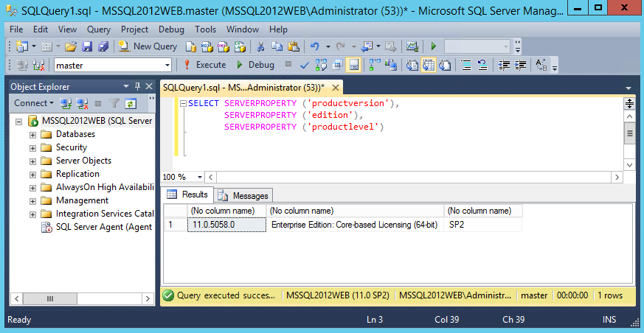Screen dimensions: 644x333
Task: Click Refresh icon in Object Explorer
Action: tap(131, 103)
